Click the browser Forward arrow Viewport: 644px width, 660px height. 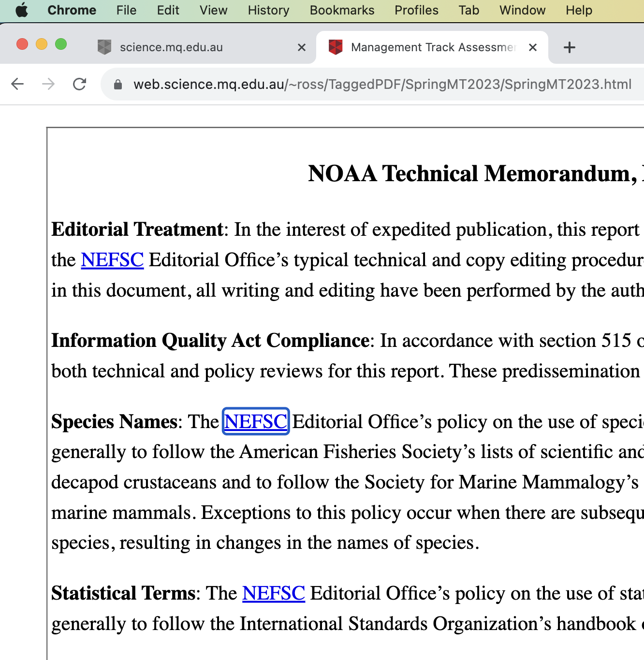[48, 84]
